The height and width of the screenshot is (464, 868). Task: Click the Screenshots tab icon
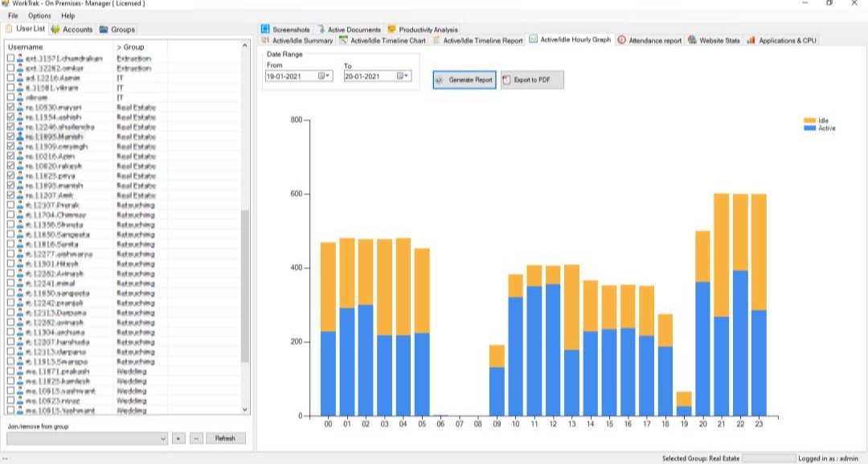click(265, 29)
